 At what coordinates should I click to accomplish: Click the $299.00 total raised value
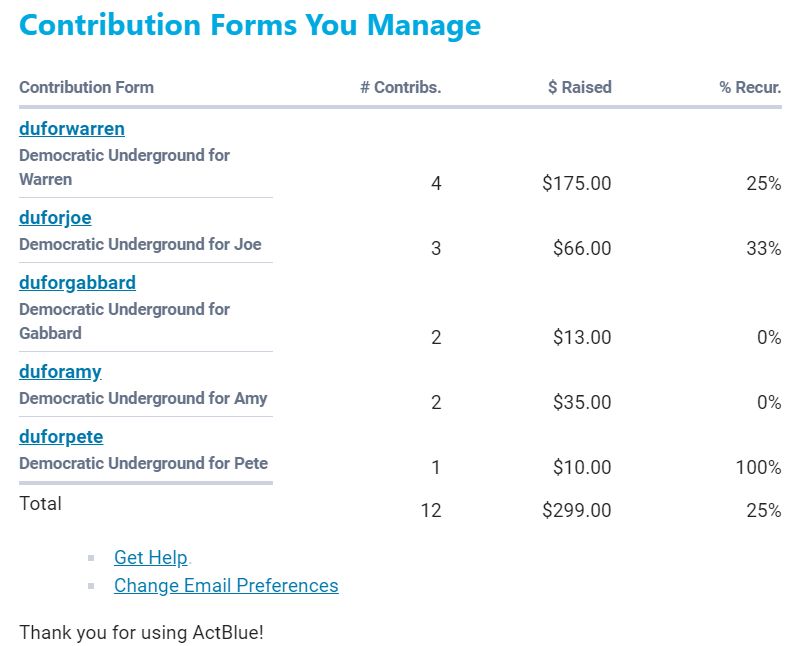tap(576, 511)
